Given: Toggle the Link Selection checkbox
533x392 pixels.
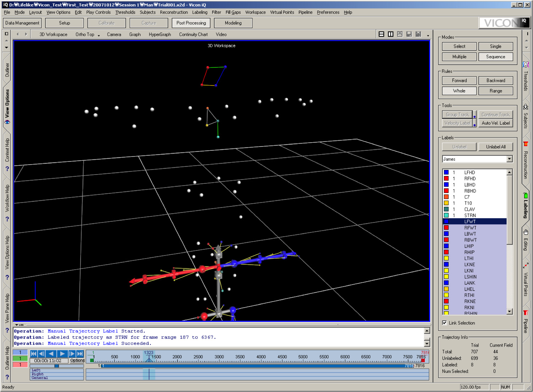Looking at the screenshot, I should [x=444, y=323].
